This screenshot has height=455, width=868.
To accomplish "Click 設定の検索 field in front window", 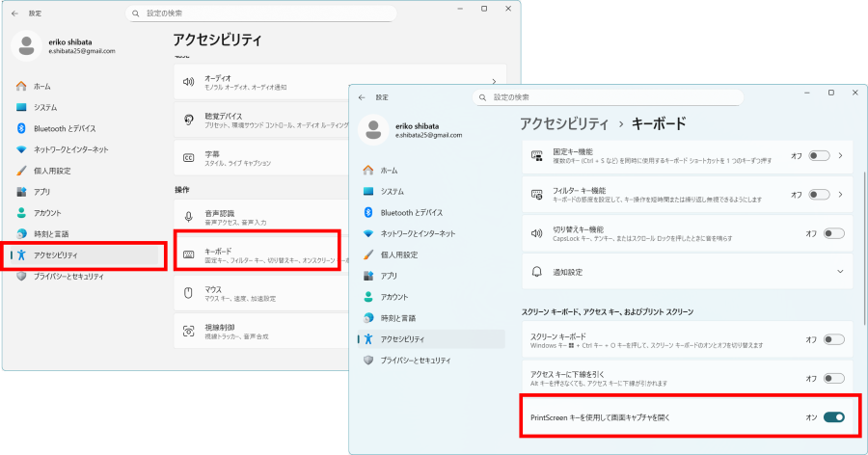I will click(x=608, y=97).
